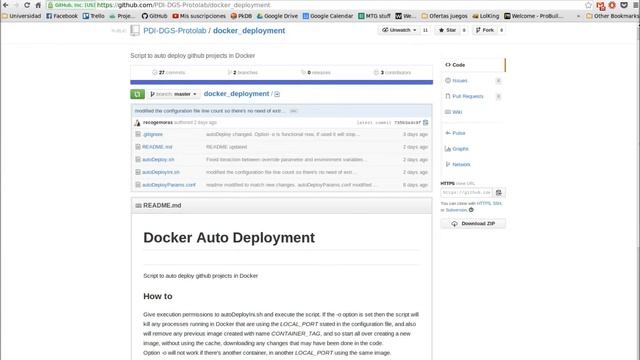
Task: View the 27 commits
Action: click(x=169, y=73)
